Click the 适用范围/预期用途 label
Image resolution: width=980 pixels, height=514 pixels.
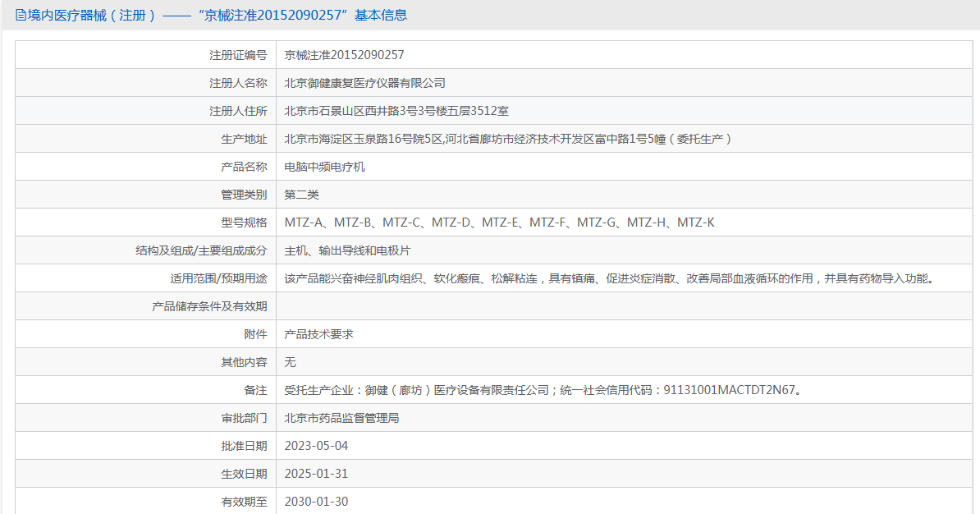pyautogui.click(x=219, y=279)
